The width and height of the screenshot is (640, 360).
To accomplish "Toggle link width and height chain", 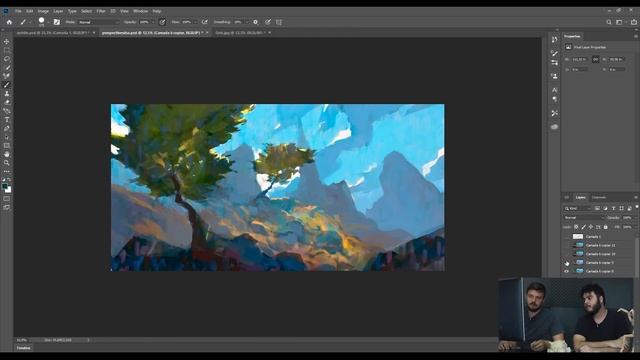I will [595, 60].
